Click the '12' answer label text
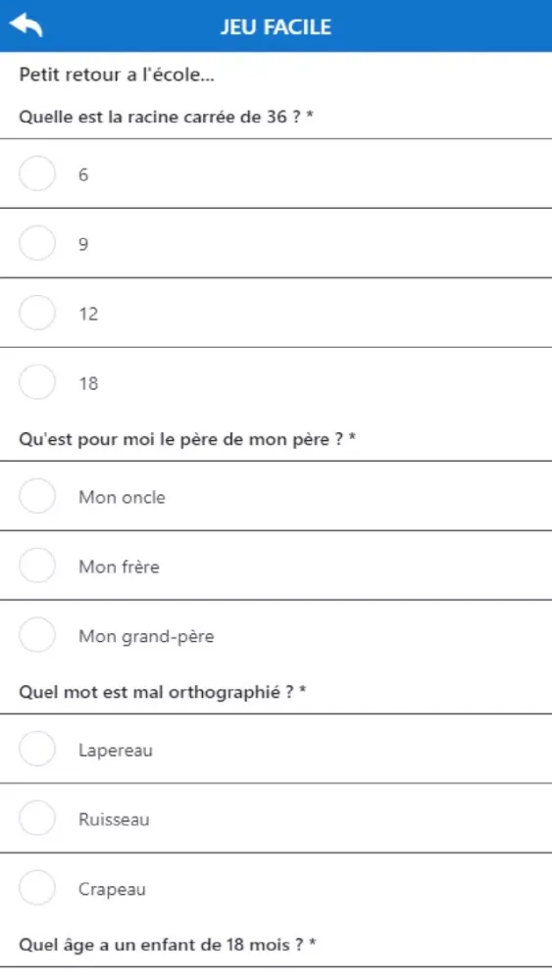Viewport: 552px width, 980px height. coord(89,314)
